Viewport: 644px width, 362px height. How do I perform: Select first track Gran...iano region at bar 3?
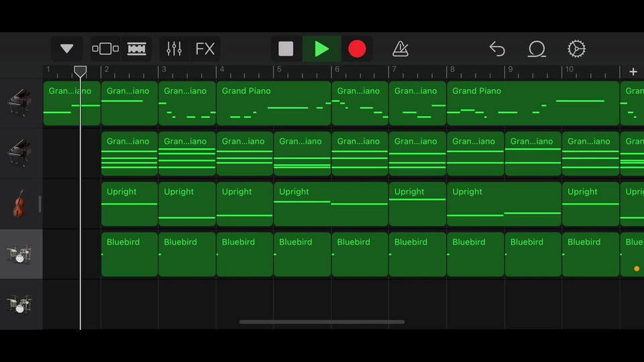point(187,103)
